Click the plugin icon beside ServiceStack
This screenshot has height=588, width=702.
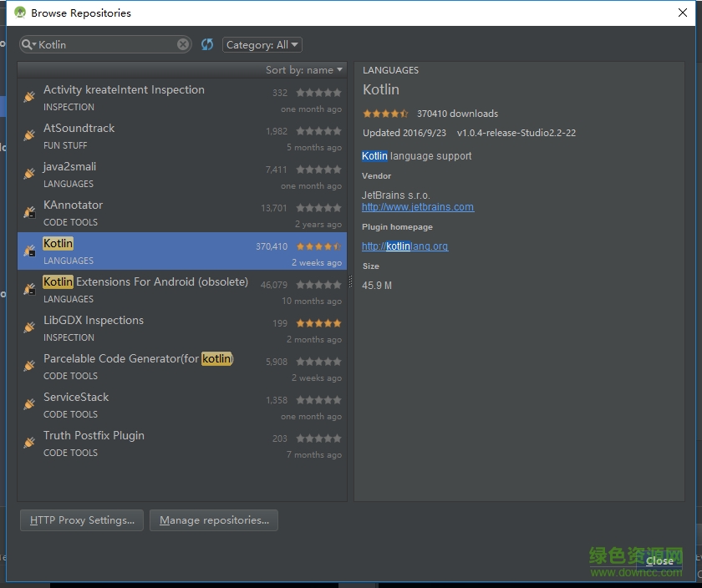click(29, 405)
